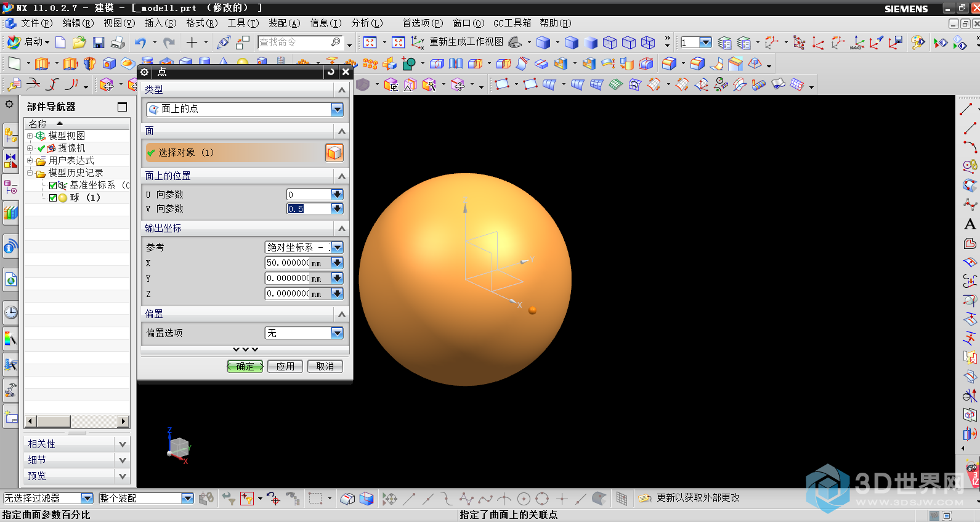Open the 帮助(H) menu

[555, 23]
